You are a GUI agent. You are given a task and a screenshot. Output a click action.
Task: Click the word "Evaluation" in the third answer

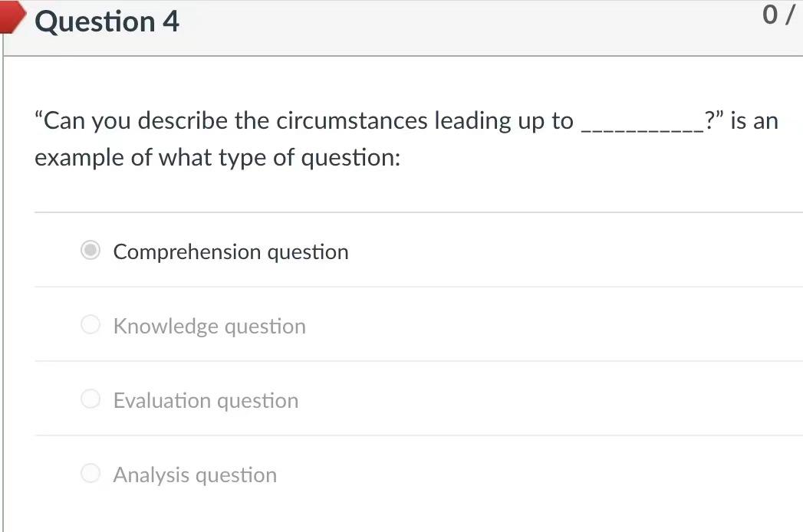(x=162, y=400)
